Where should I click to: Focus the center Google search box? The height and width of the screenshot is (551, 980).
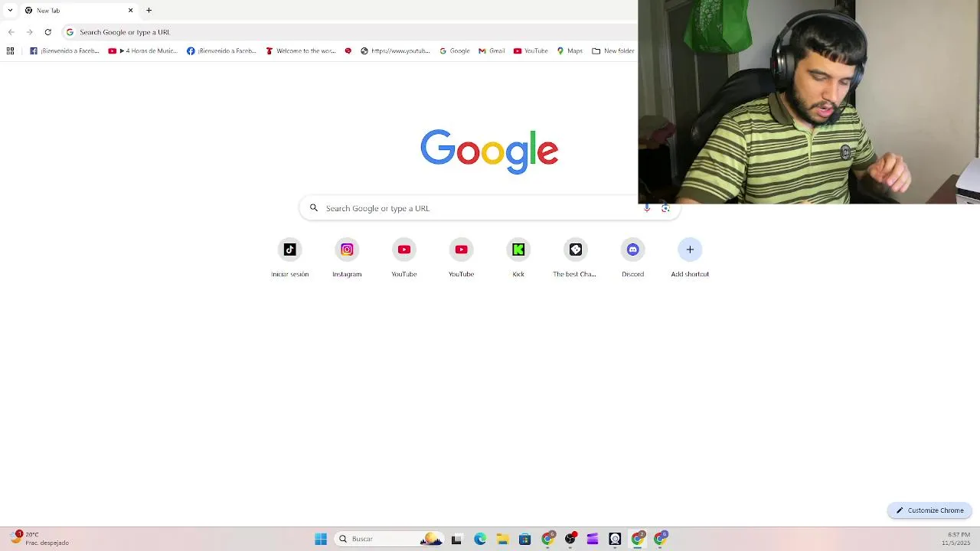[489, 208]
